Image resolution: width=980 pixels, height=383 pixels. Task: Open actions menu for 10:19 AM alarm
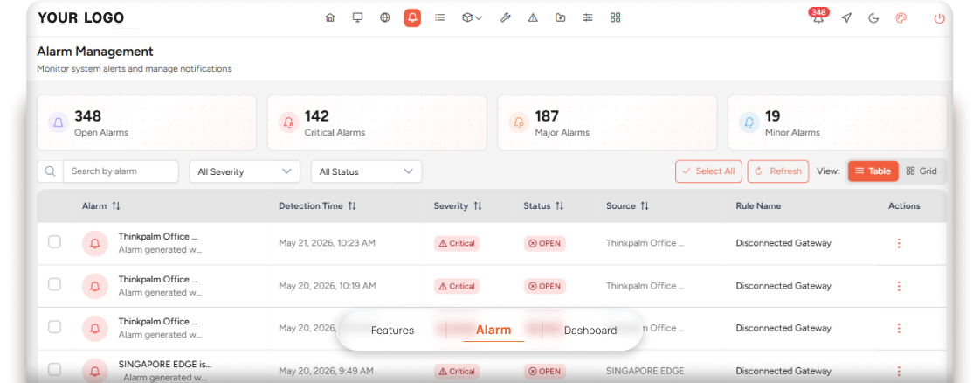tap(899, 286)
